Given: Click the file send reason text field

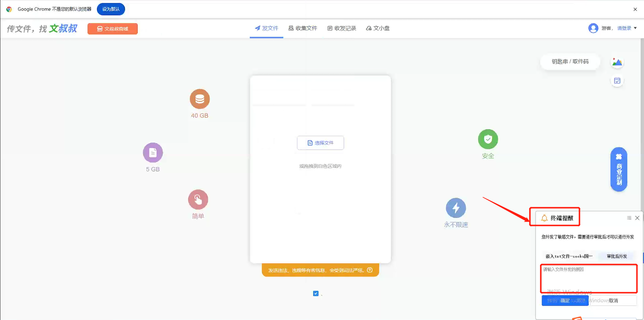Looking at the screenshot, I should [x=588, y=279].
